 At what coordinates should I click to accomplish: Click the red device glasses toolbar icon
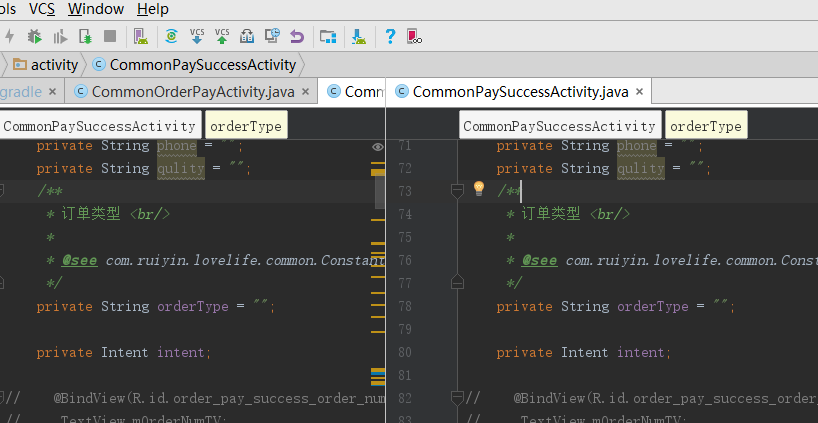(x=414, y=36)
